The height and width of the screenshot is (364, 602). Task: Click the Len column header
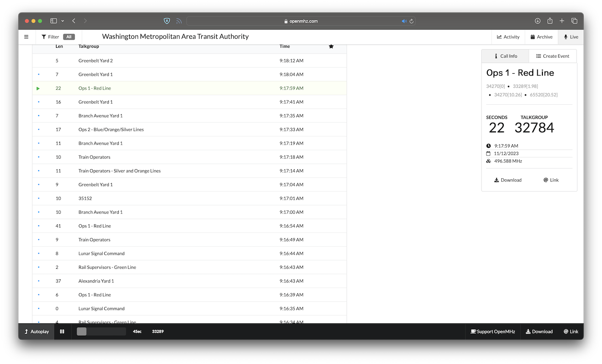pos(59,46)
